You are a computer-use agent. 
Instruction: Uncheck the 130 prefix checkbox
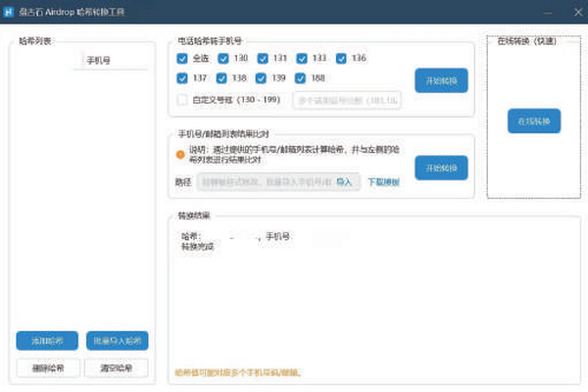click(x=222, y=59)
